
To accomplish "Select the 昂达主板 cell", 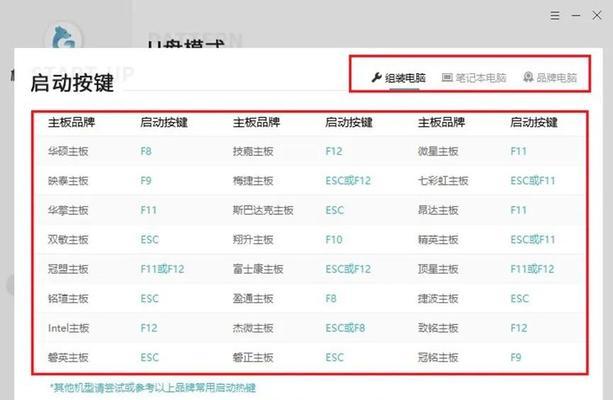I will point(438,210).
